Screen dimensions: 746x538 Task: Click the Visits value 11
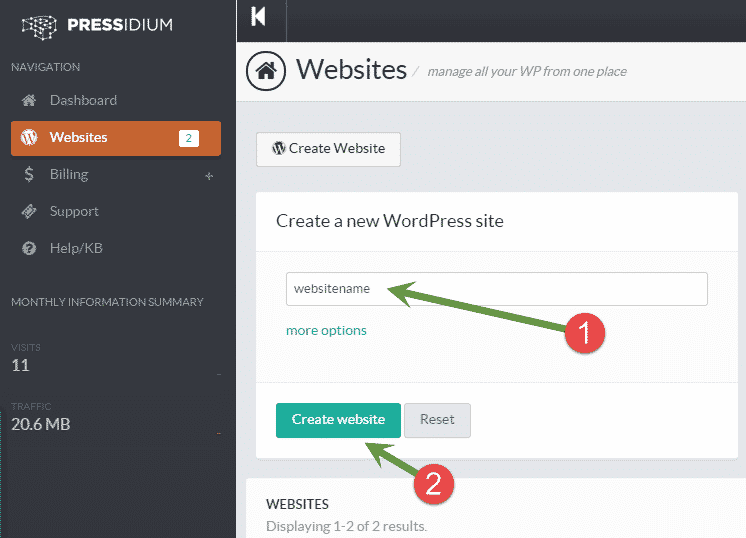tap(20, 365)
